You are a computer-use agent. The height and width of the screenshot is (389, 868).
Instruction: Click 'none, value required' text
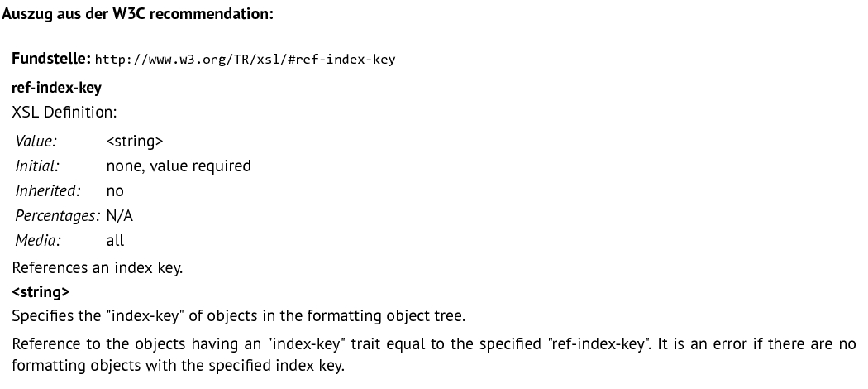pos(179,166)
